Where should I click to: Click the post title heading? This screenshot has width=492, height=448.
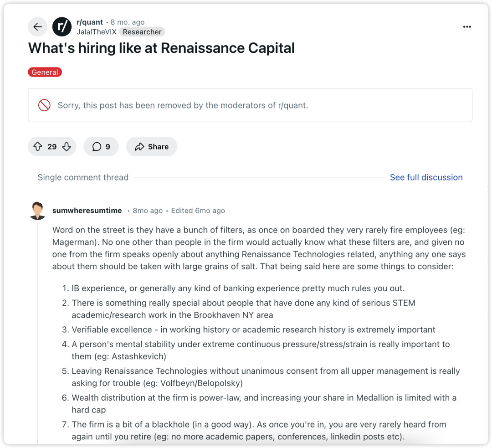(161, 48)
